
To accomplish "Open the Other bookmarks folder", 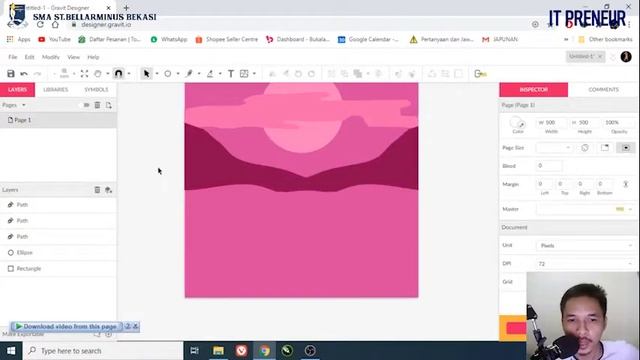I will (605, 40).
